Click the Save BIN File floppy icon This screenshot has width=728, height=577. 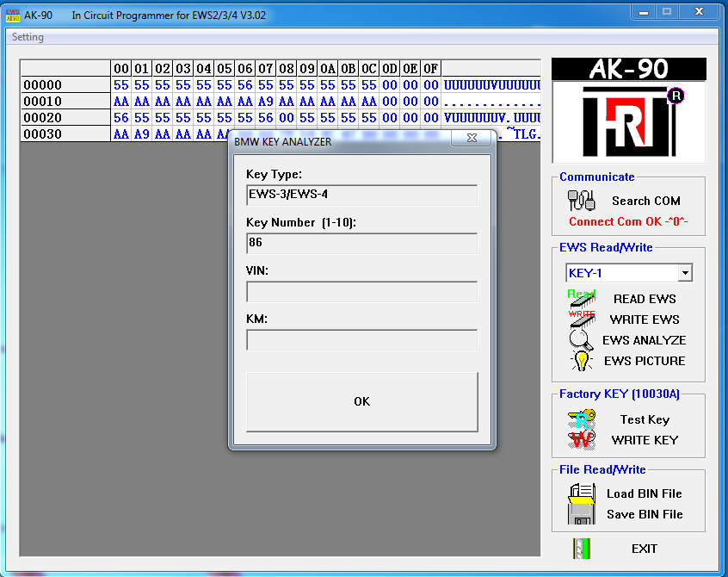click(582, 514)
